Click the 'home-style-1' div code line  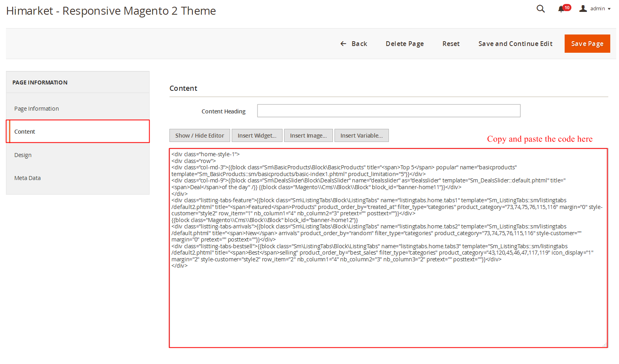click(206, 154)
